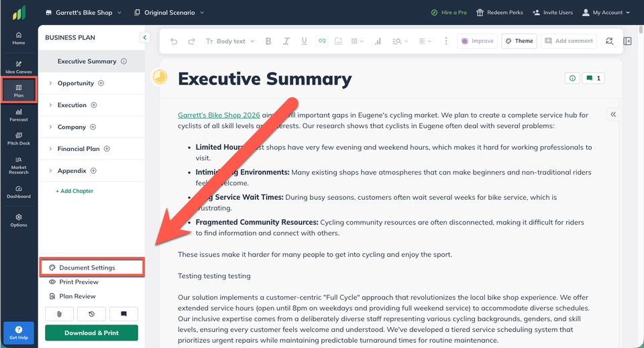
Task: Open Home in the left sidebar
Action: (19, 38)
